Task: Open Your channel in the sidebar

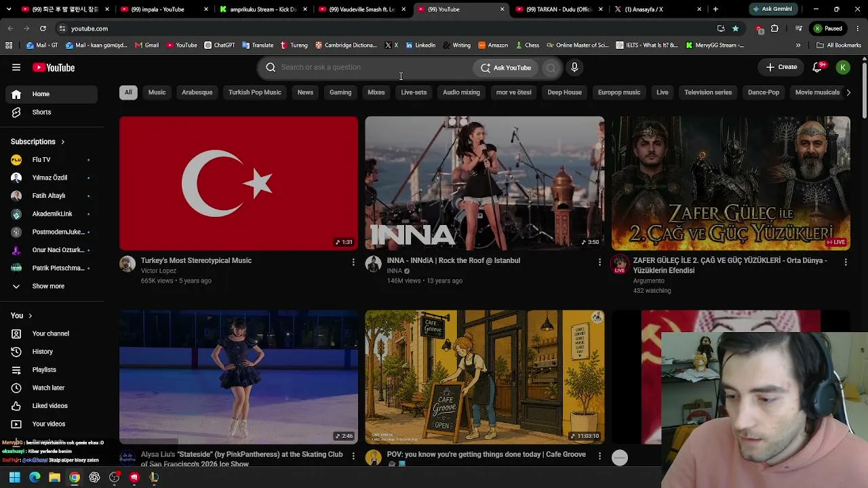Action: click(52, 333)
